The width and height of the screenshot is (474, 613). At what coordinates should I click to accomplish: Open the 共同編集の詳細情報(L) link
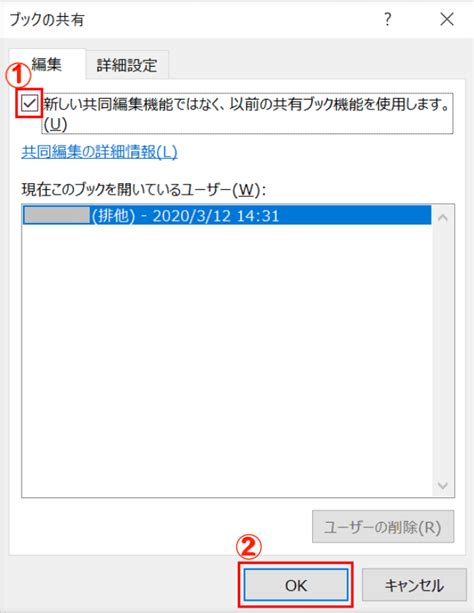pyautogui.click(x=99, y=152)
